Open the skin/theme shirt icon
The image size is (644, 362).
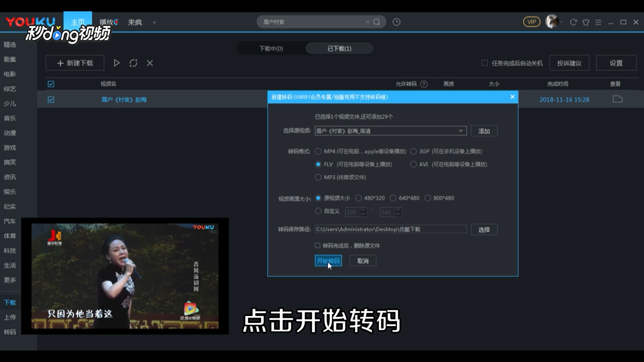coord(586,22)
